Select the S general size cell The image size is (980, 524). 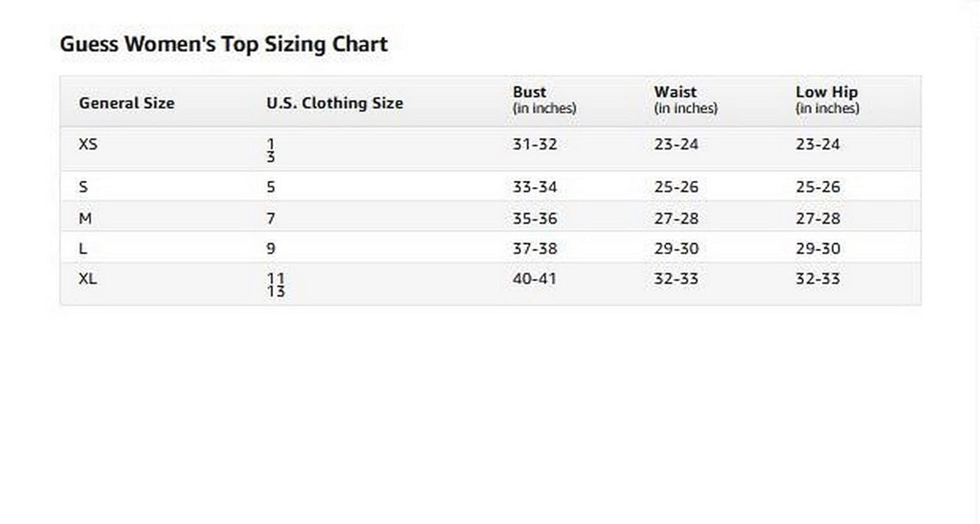[x=83, y=188]
